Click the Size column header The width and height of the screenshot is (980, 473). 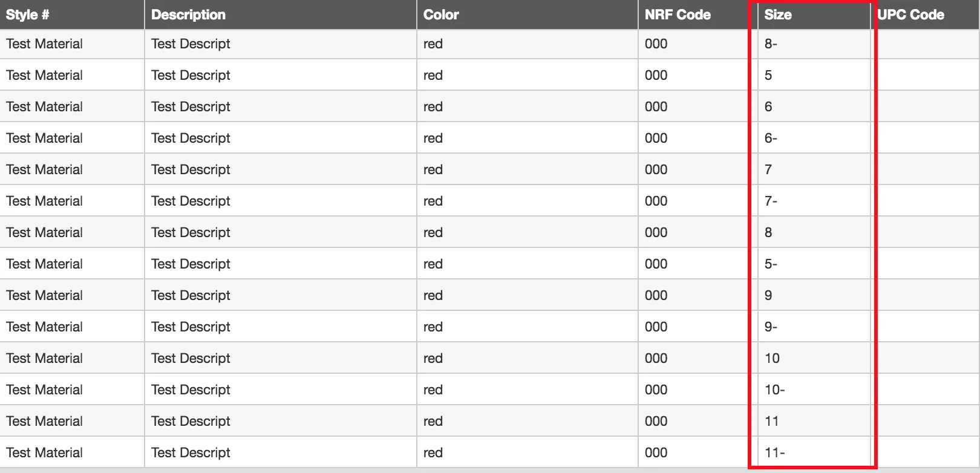[778, 15]
